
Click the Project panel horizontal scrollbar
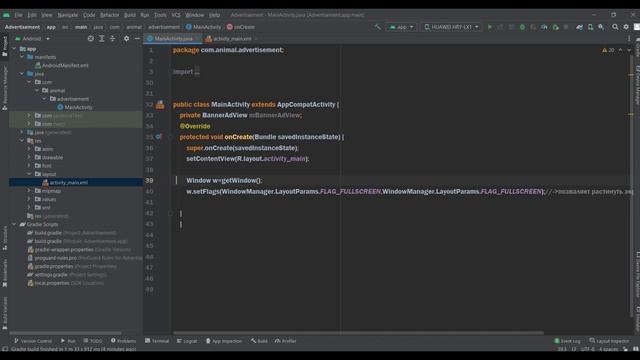click(x=65, y=333)
